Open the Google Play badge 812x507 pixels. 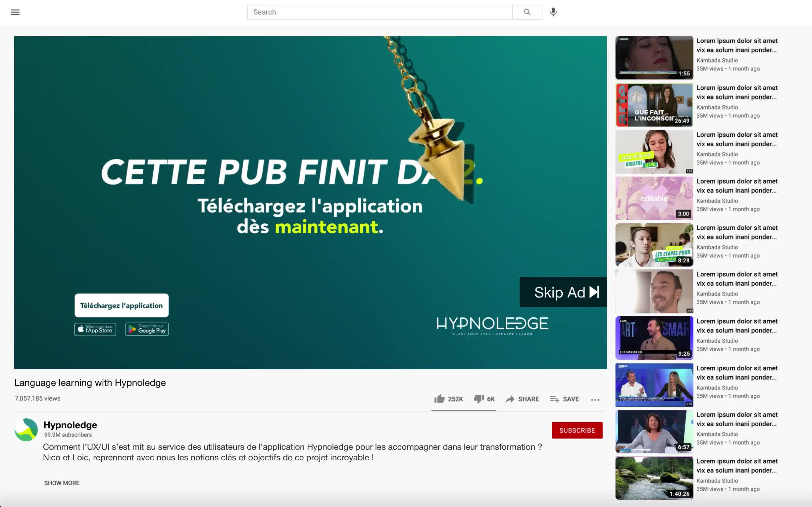147,329
